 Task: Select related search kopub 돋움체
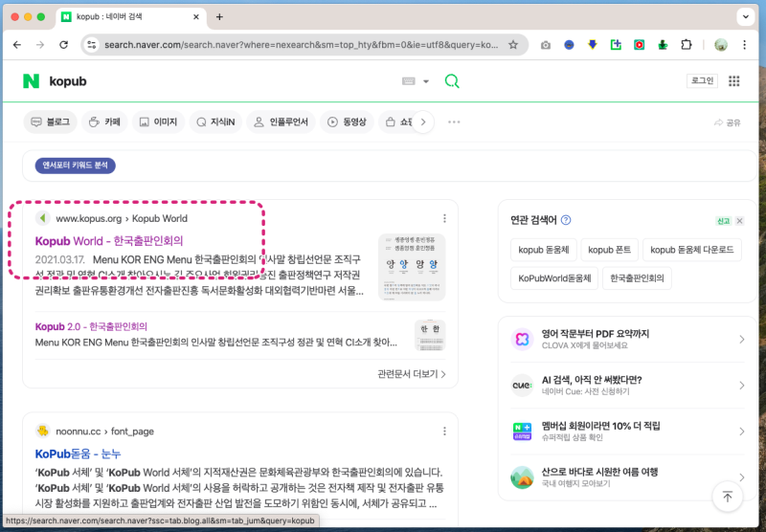click(544, 250)
